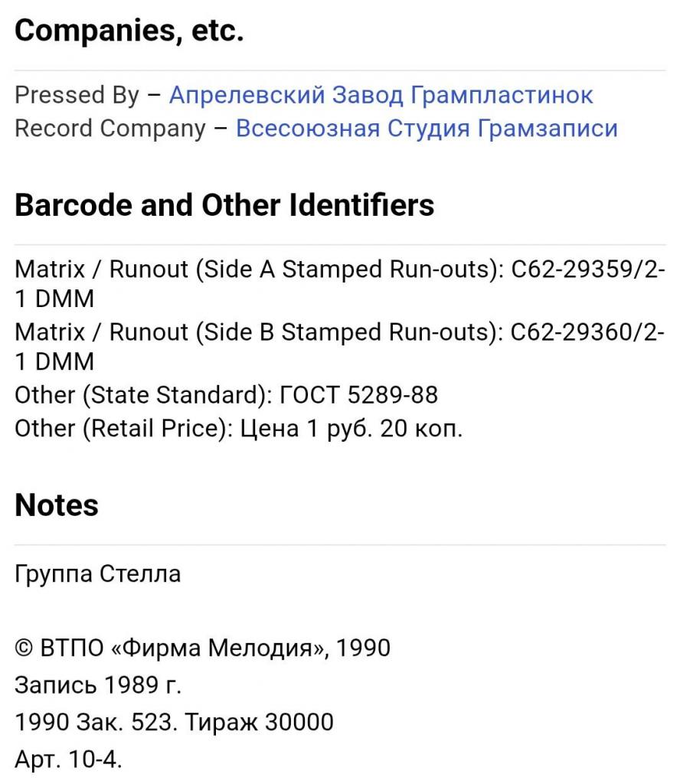Click the Side A matrix runout text
Image resolution: width=680 pixels, height=784 pixels.
(340, 284)
